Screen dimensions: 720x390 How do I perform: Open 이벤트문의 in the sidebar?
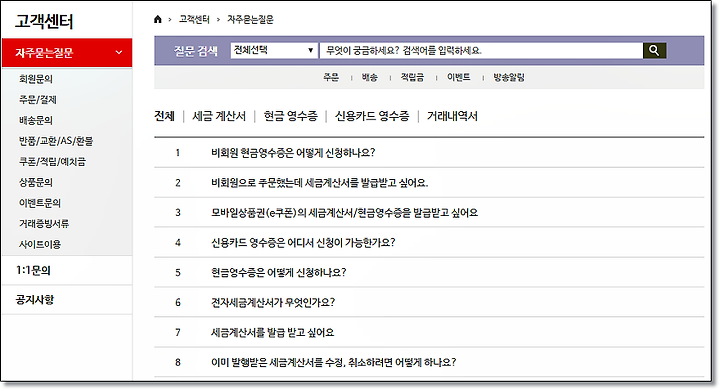pos(40,203)
